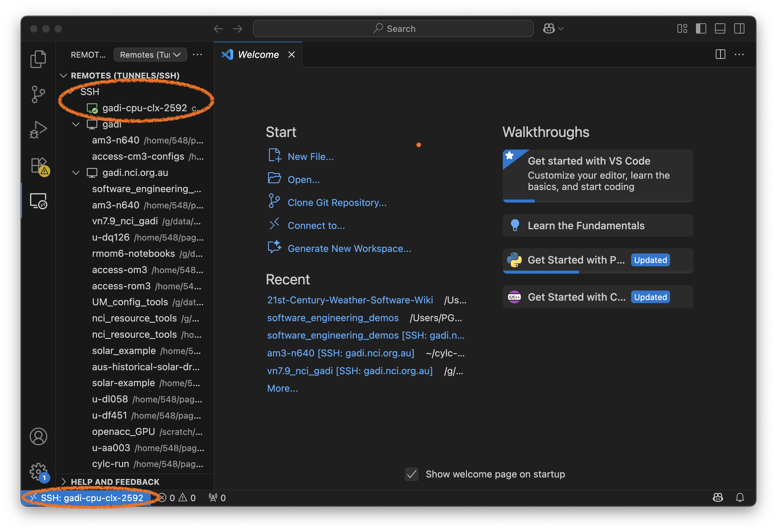The width and height of the screenshot is (777, 532).
Task: Open the Copilot chat icon in title bar
Action: pyautogui.click(x=549, y=29)
